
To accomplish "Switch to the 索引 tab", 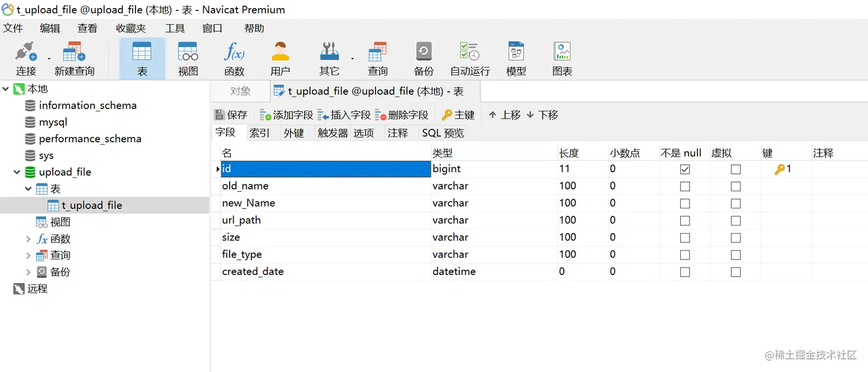I will point(259,133).
